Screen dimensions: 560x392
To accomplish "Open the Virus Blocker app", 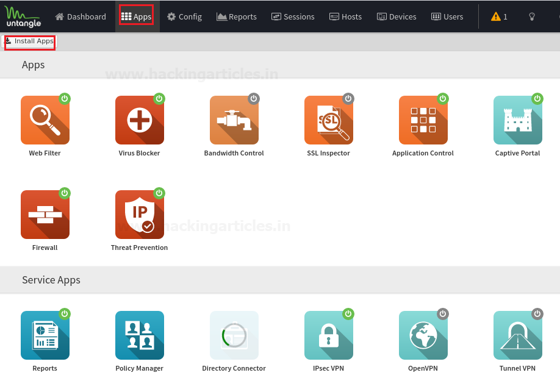I will (140, 120).
